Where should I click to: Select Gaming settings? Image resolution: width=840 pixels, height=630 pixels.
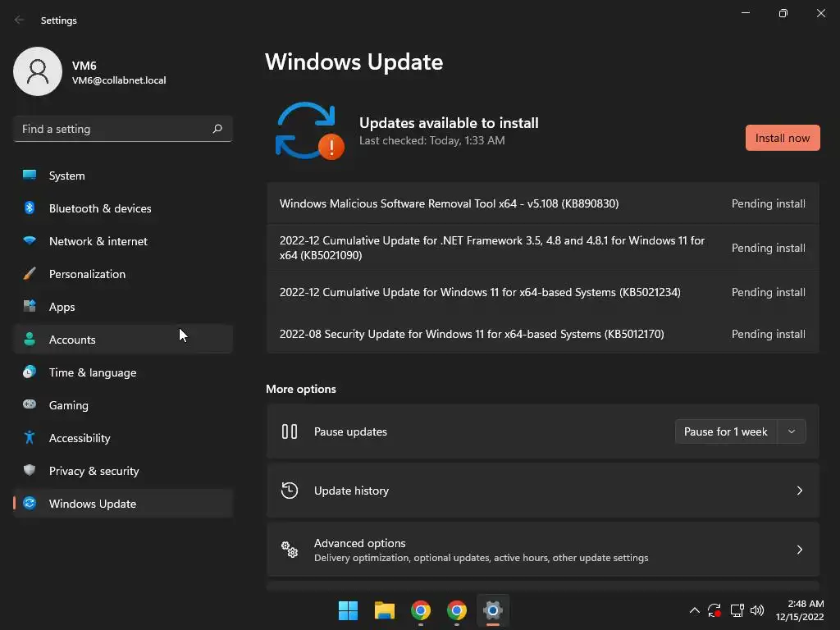tap(123, 404)
